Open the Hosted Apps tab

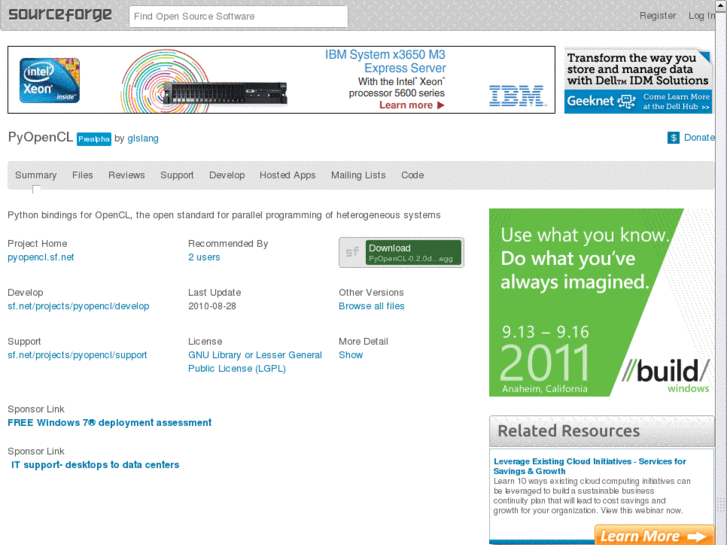point(287,175)
